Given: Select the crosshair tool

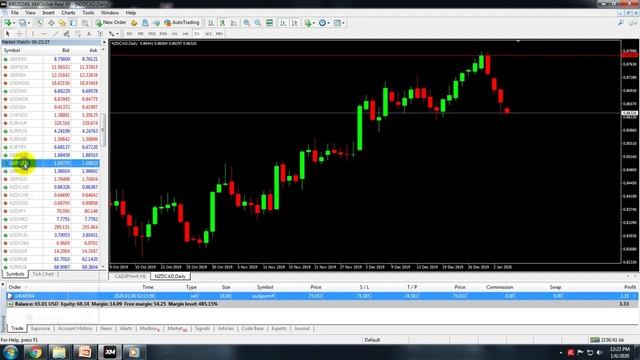Looking at the screenshot, I should [x=19, y=33].
